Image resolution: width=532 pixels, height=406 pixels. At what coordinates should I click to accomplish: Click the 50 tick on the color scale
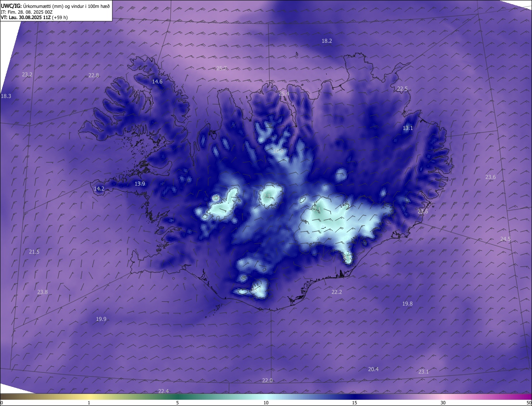(529, 403)
